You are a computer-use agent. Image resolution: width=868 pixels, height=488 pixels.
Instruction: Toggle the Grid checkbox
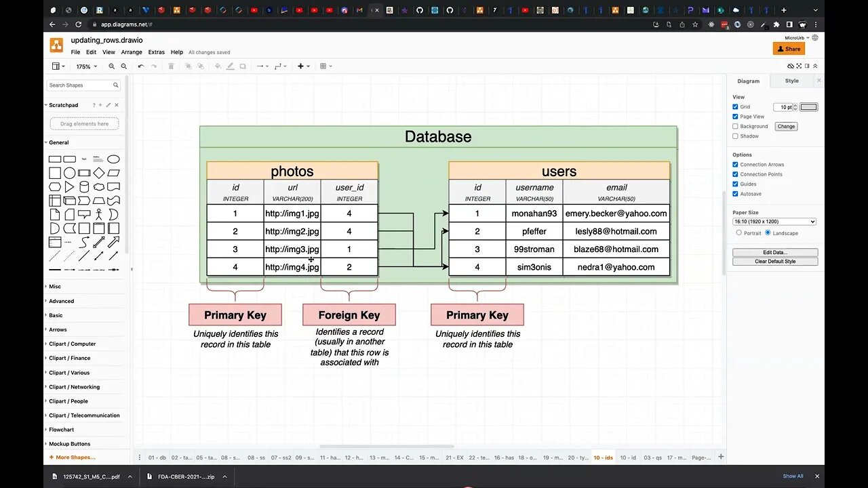735,107
